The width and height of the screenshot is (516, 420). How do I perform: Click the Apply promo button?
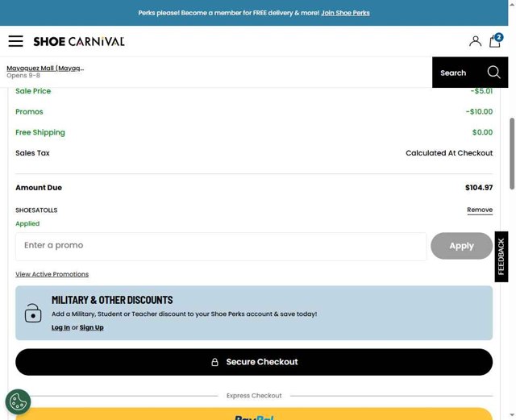pyautogui.click(x=461, y=246)
